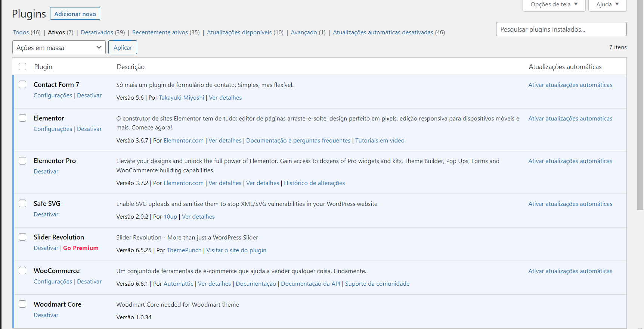
Task: Select the Contact Form 7 checkbox
Action: 22,85
